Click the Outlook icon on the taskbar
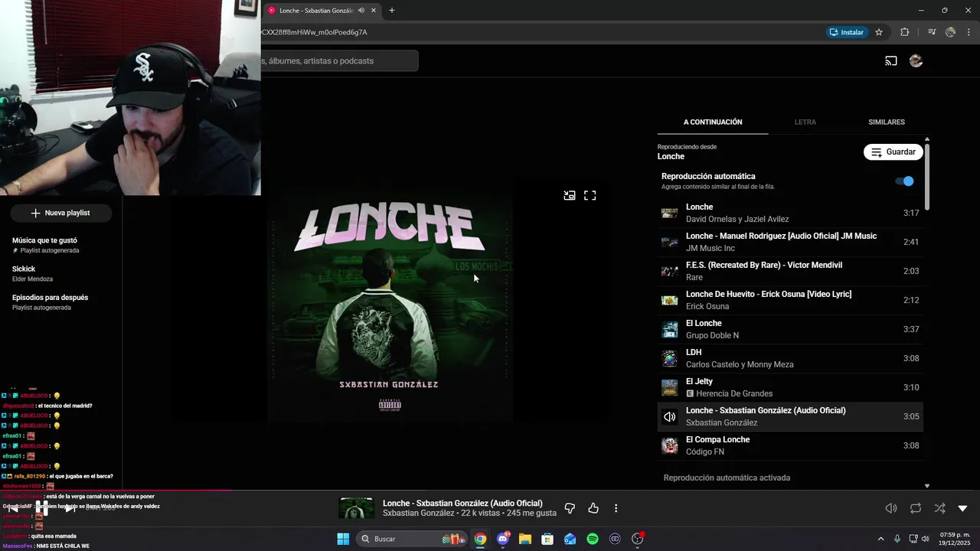Screen dimensions: 980x551 pyautogui.click(x=570, y=539)
